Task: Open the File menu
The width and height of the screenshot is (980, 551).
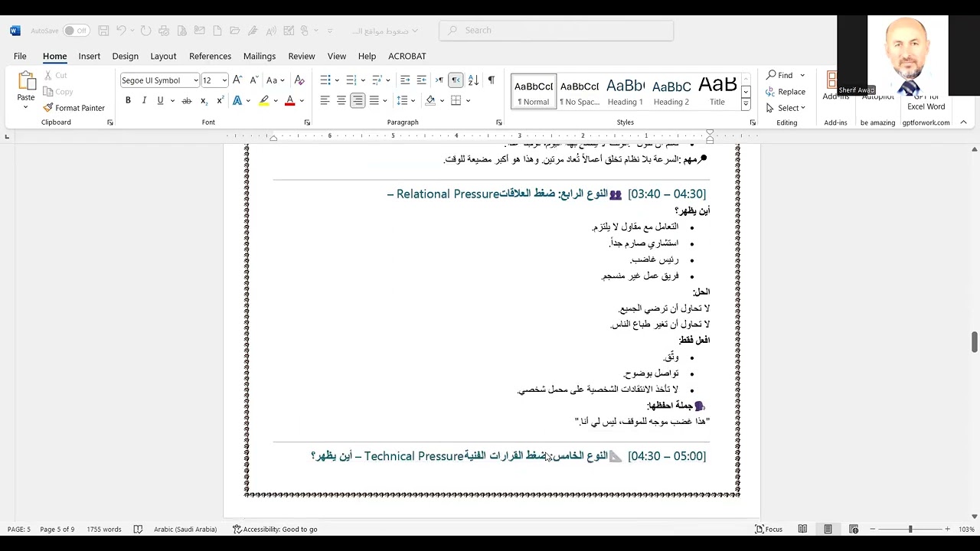Action: [x=20, y=56]
